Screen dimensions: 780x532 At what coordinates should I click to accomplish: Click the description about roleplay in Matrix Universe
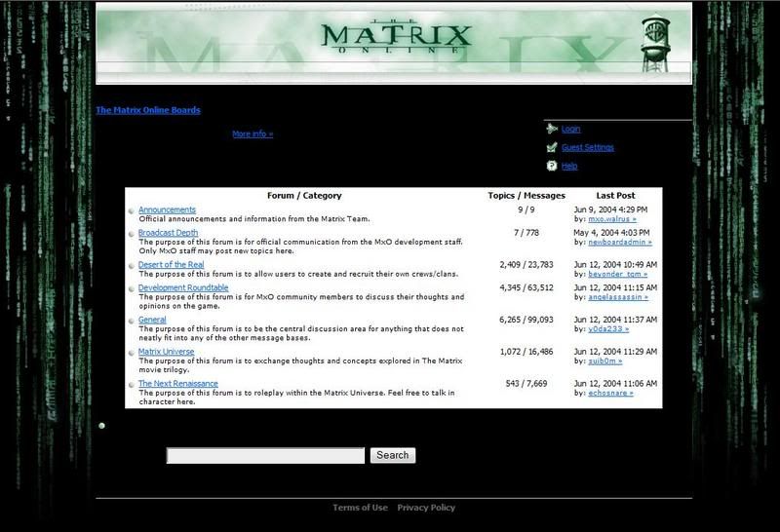[x=297, y=397]
